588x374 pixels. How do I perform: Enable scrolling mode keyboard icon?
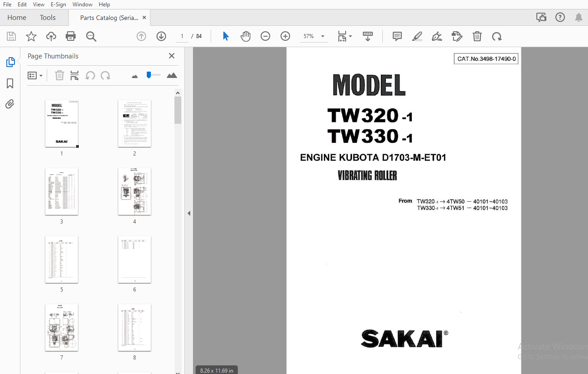[x=368, y=36]
